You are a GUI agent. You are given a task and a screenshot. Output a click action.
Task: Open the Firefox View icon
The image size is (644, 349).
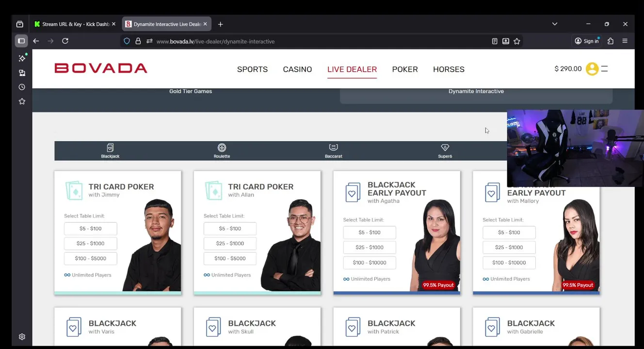click(19, 24)
